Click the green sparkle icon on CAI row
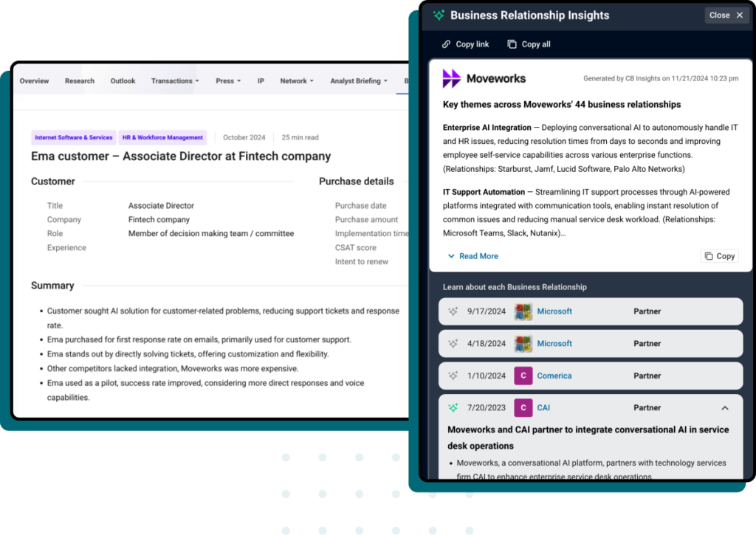The width and height of the screenshot is (756, 535). click(453, 408)
